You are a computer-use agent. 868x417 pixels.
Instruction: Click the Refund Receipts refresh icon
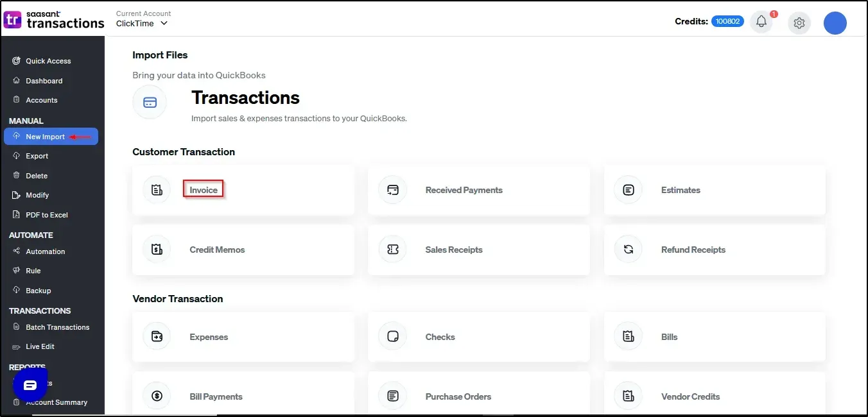tap(629, 250)
